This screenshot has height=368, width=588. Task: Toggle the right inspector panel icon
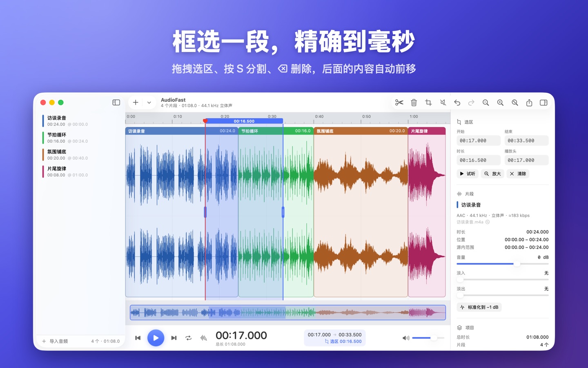543,103
